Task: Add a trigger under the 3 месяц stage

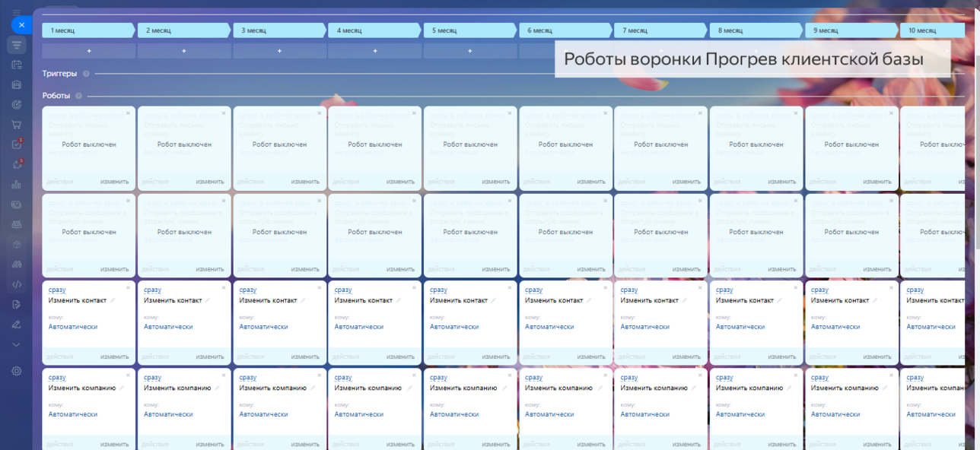Action: (x=279, y=51)
